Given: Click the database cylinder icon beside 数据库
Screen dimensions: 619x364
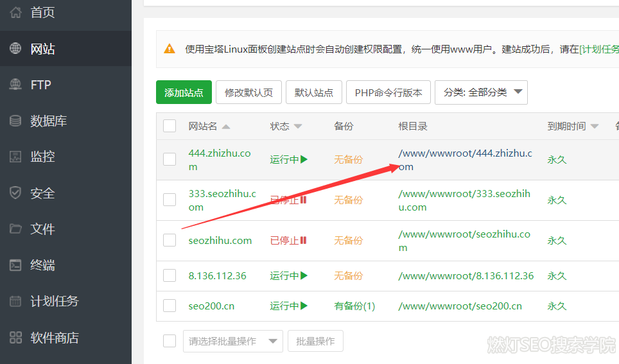Looking at the screenshot, I should pyautogui.click(x=15, y=121).
